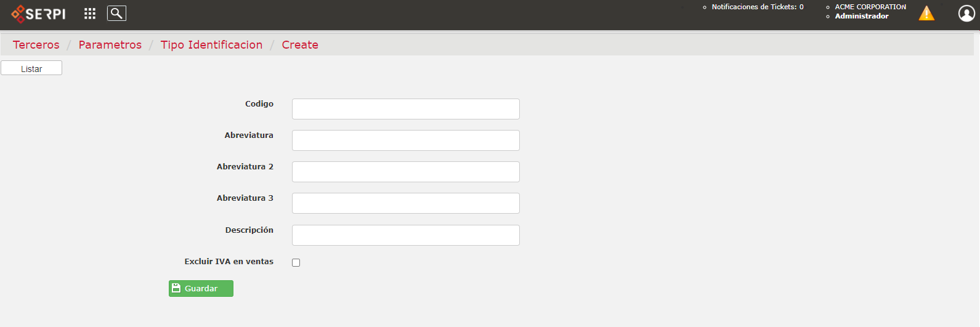Image resolution: width=980 pixels, height=327 pixels.
Task: Open the user profile avatar icon
Action: [966, 13]
